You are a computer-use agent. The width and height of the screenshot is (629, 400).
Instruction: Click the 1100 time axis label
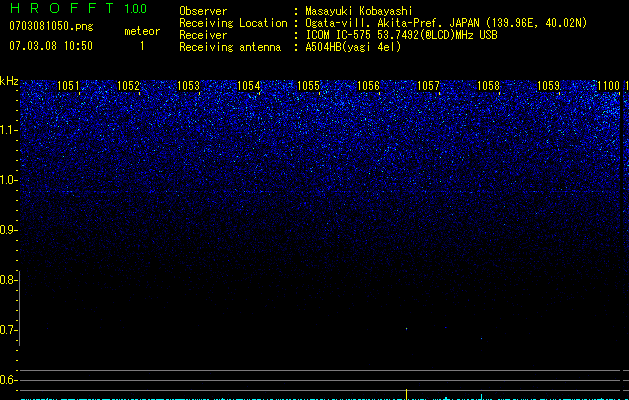click(x=609, y=86)
